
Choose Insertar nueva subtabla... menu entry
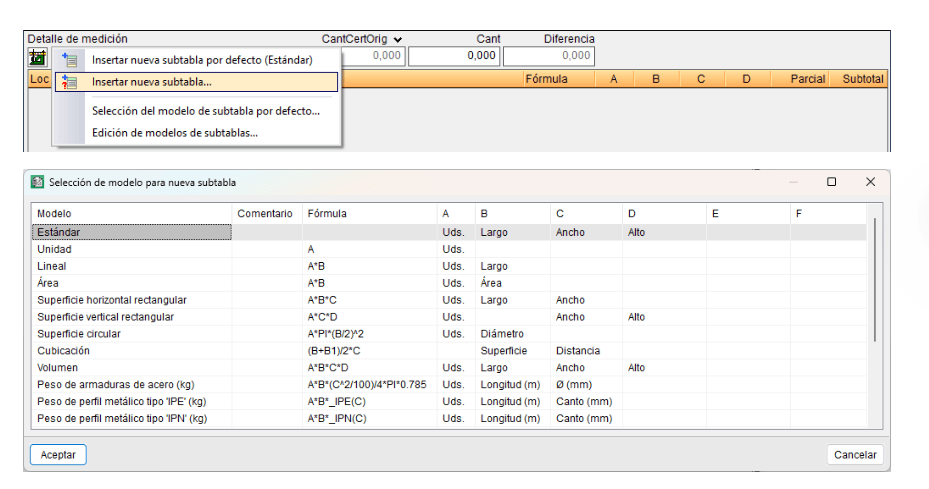coord(196,82)
